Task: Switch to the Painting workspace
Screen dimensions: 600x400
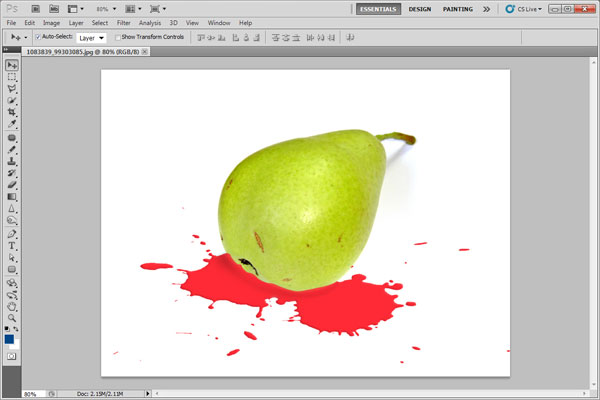Action: pyautogui.click(x=458, y=8)
